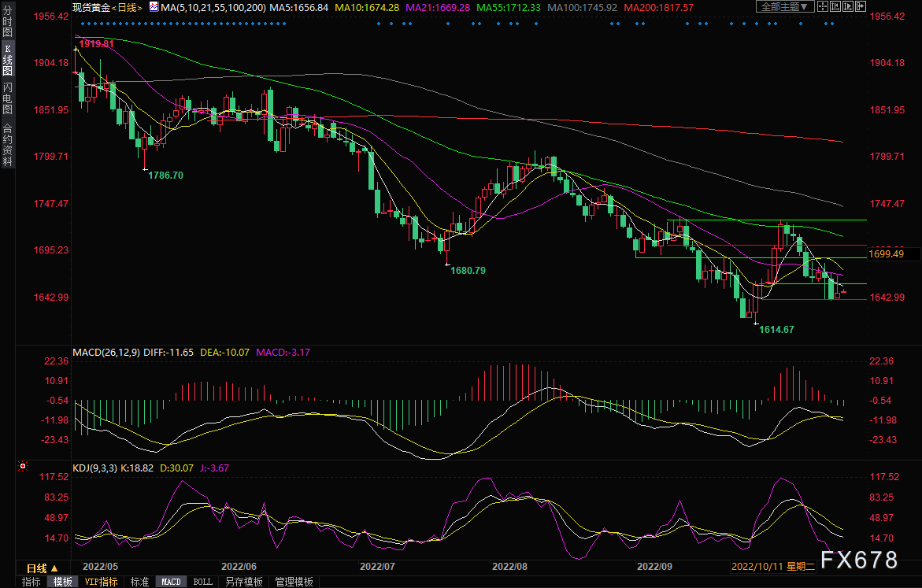Choose the 标准 template
This screenshot has width=922, height=588.
tap(139, 582)
